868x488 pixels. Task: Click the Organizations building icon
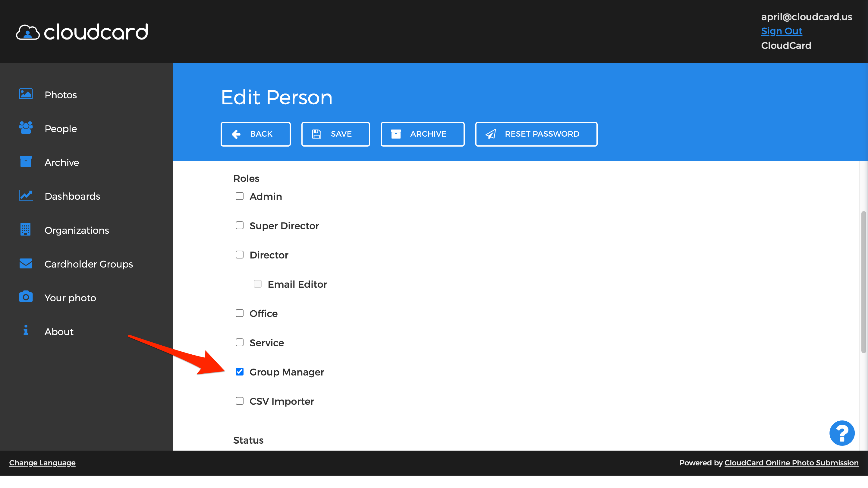[26, 229]
